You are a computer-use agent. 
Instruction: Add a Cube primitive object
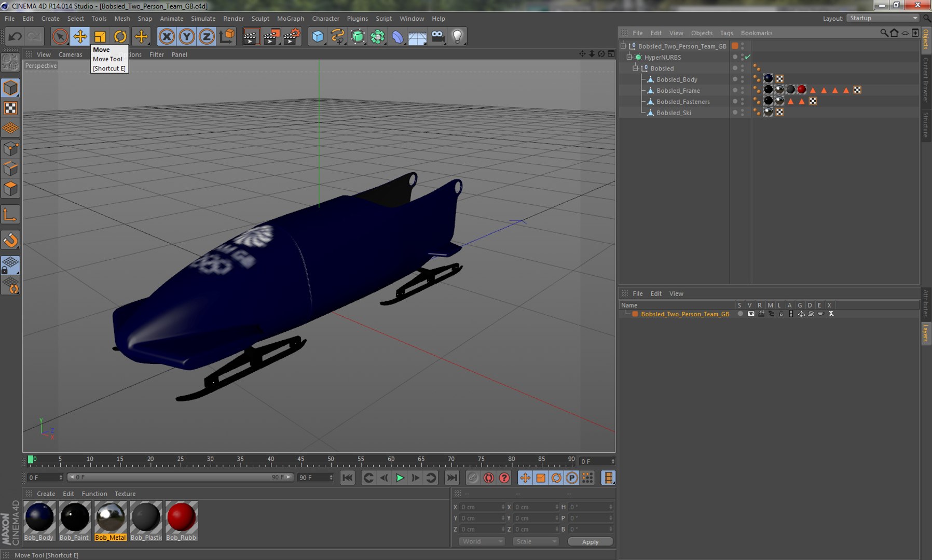click(318, 36)
